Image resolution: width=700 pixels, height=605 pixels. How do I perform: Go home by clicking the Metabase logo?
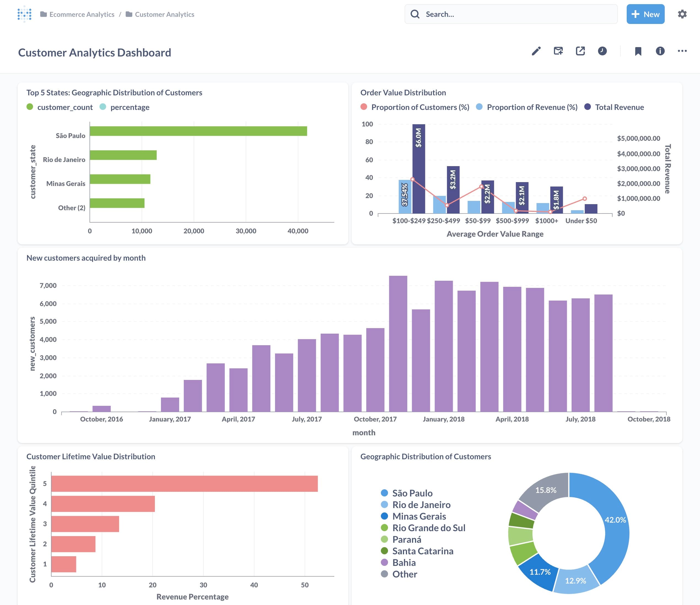[24, 14]
